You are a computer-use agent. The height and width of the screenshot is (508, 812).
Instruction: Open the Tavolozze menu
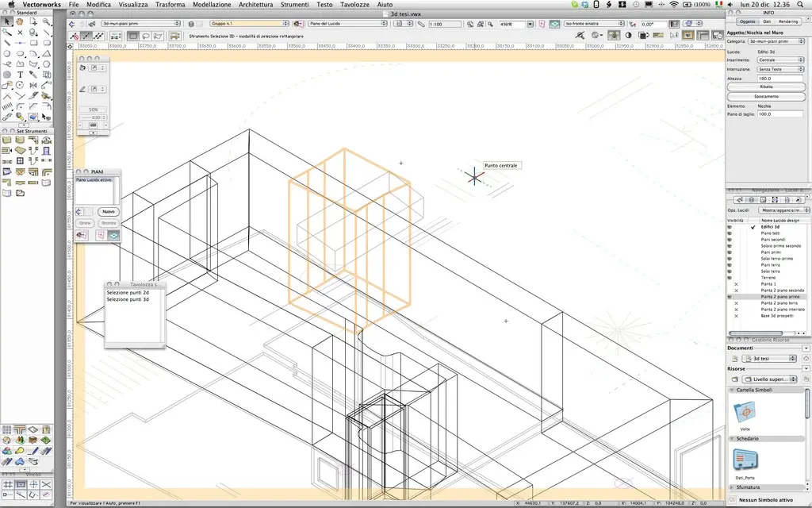click(354, 4)
